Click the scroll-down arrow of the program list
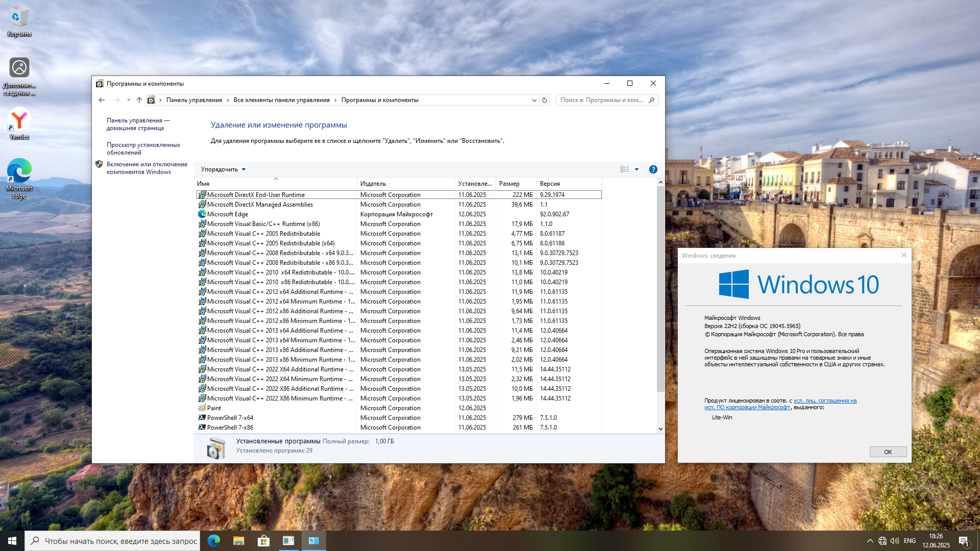This screenshot has height=551, width=980. click(660, 429)
